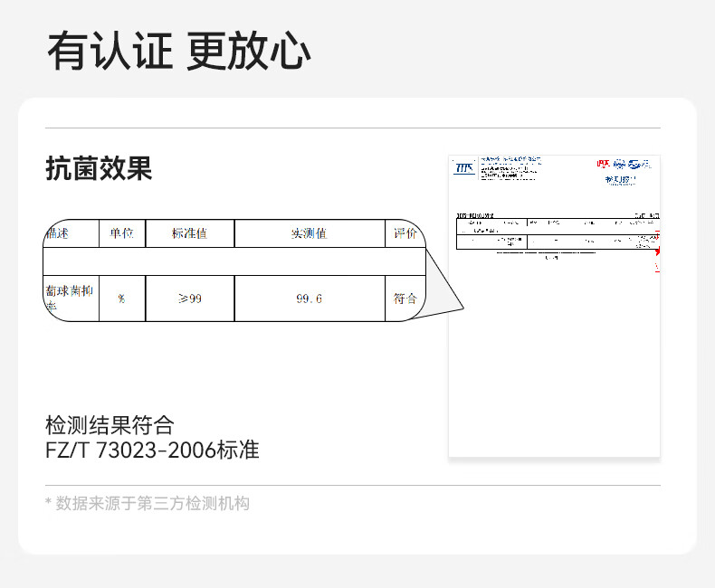Click the round blue accreditation seal on the report

click(620, 164)
